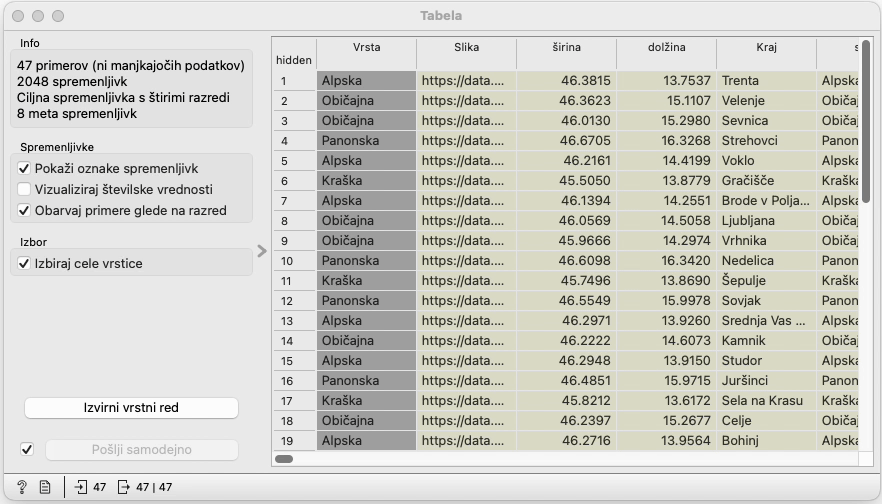The height and width of the screenshot is (504, 882).
Task: Uncheck 'Izbiraj cele vrstice' option
Action: tap(25, 263)
